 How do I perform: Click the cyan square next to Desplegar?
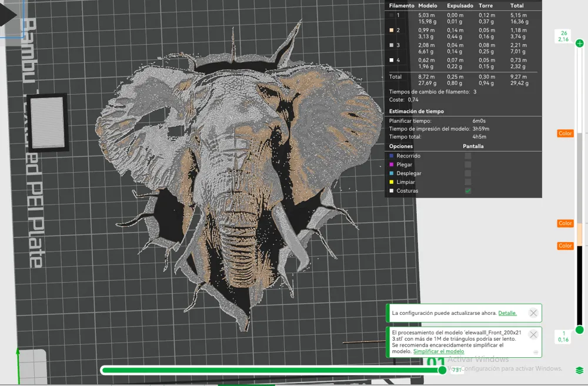(392, 173)
